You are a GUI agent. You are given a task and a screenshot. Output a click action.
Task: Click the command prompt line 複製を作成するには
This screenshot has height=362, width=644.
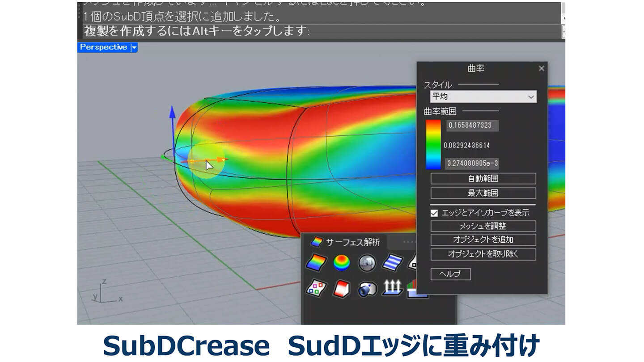pos(196,31)
